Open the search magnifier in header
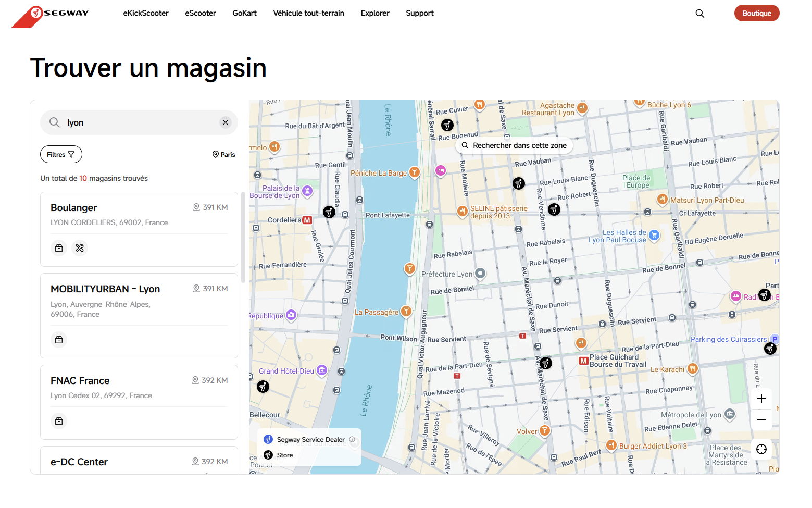This screenshot has height=508, width=812. (x=700, y=14)
